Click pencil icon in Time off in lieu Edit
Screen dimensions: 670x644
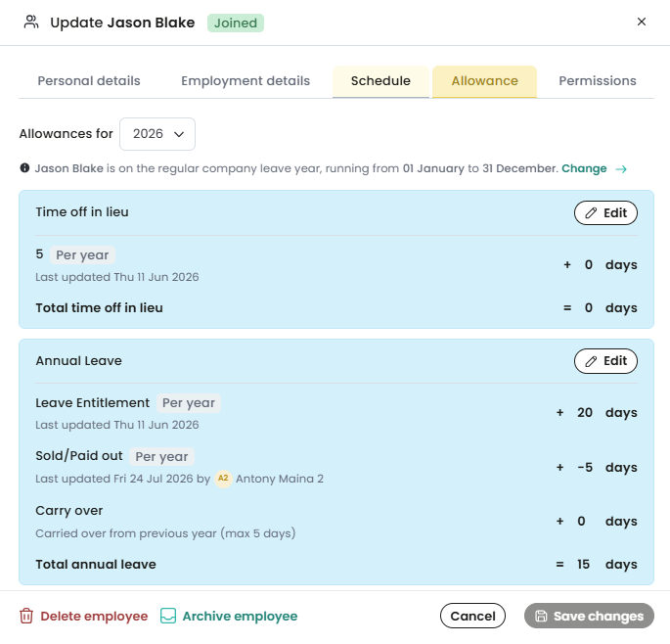click(591, 213)
